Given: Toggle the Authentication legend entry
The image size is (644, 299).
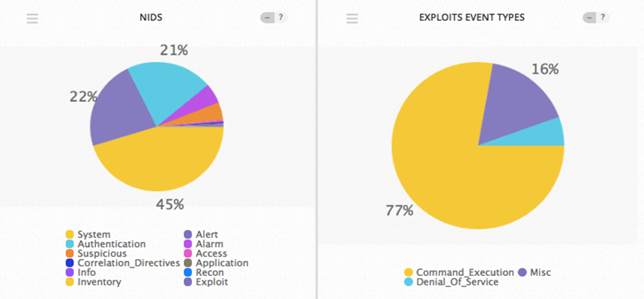Looking at the screenshot, I should click(111, 244).
